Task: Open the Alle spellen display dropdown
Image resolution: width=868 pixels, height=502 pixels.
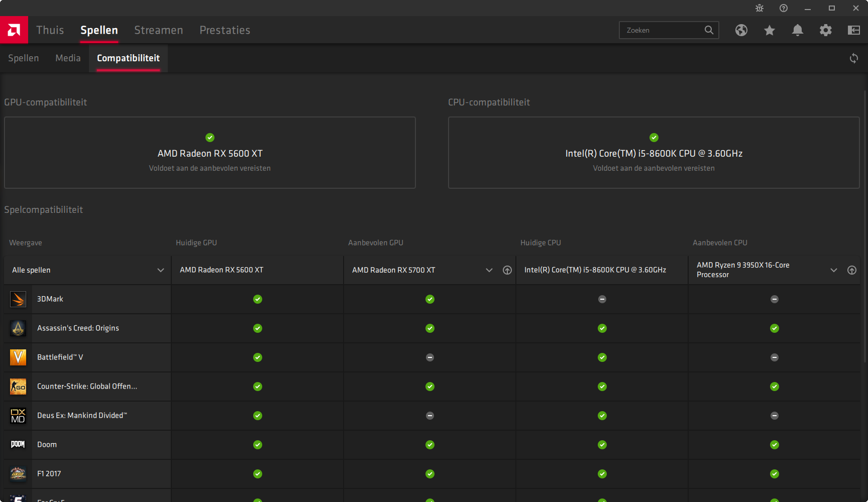Action: point(87,270)
